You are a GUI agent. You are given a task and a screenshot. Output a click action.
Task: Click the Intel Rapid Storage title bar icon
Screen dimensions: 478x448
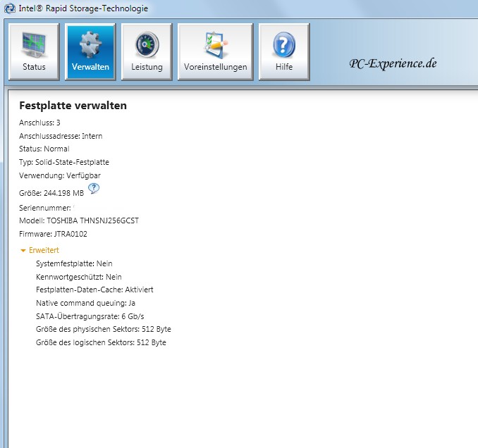coord(8,8)
